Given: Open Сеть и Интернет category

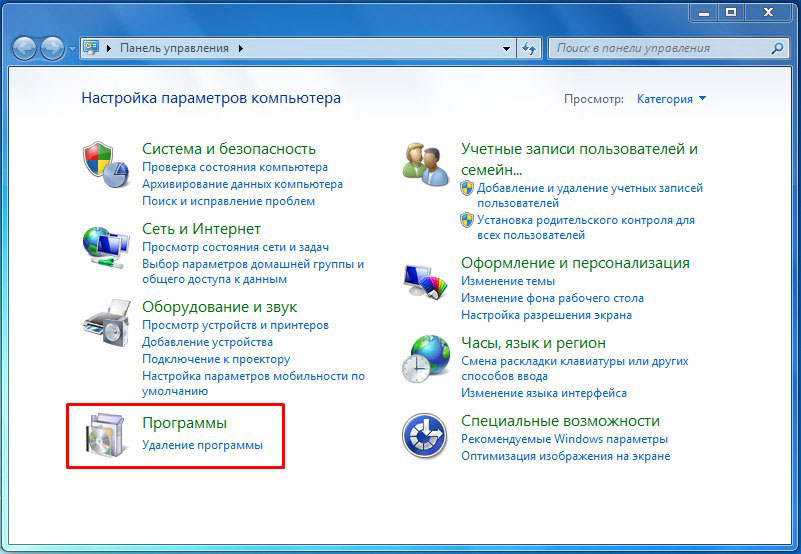Looking at the screenshot, I should (x=201, y=229).
